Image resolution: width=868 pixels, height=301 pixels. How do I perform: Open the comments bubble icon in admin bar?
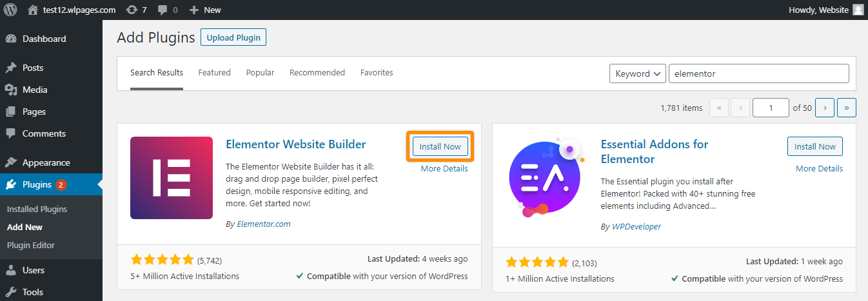coord(163,10)
